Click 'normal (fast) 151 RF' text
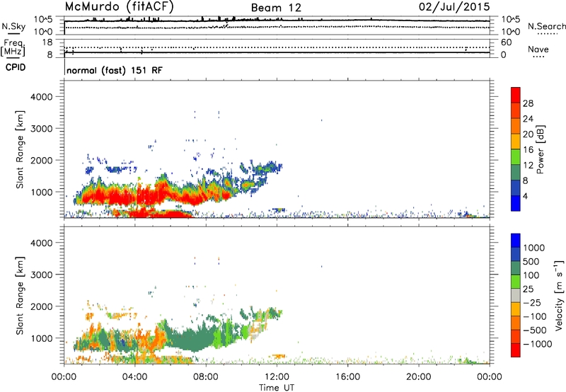 tap(115, 70)
